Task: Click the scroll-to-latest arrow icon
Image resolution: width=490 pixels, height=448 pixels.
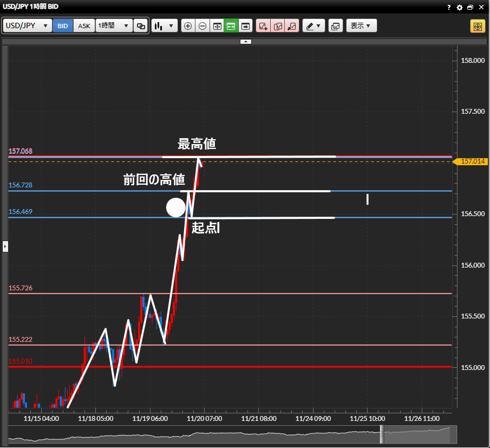Action: (246, 26)
